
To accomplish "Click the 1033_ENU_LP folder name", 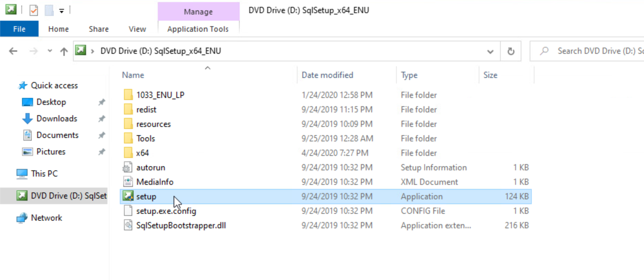I will pyautogui.click(x=160, y=95).
